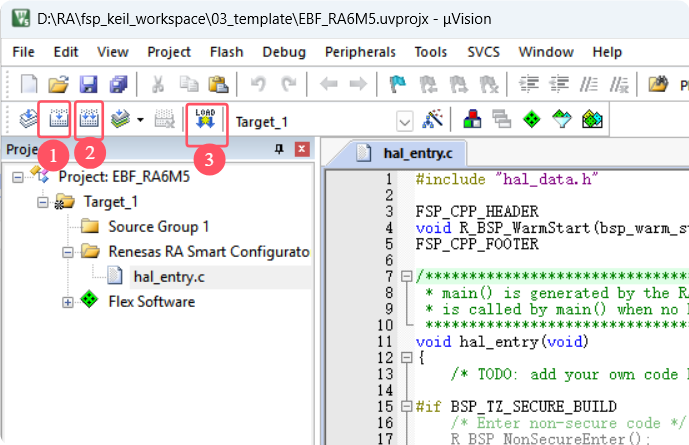
Task: Collapse the Project: EBF_RA6M5 tree node
Action: [x=18, y=177]
